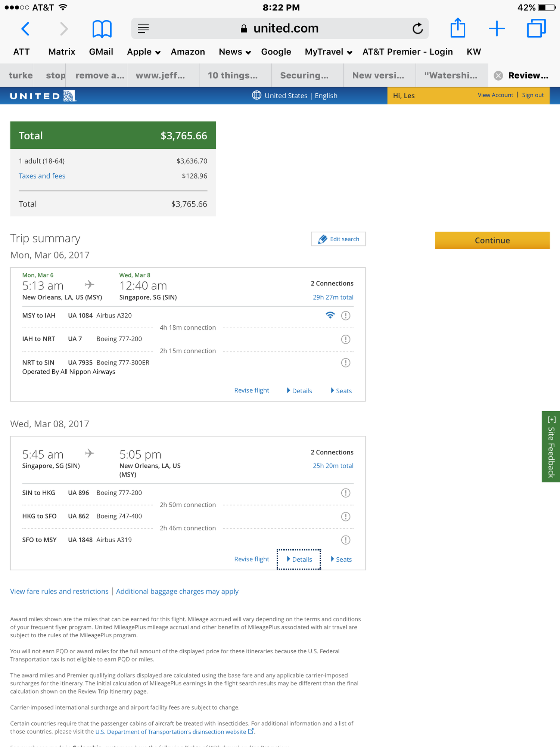
Task: Add a new Safari tab
Action: click(497, 29)
